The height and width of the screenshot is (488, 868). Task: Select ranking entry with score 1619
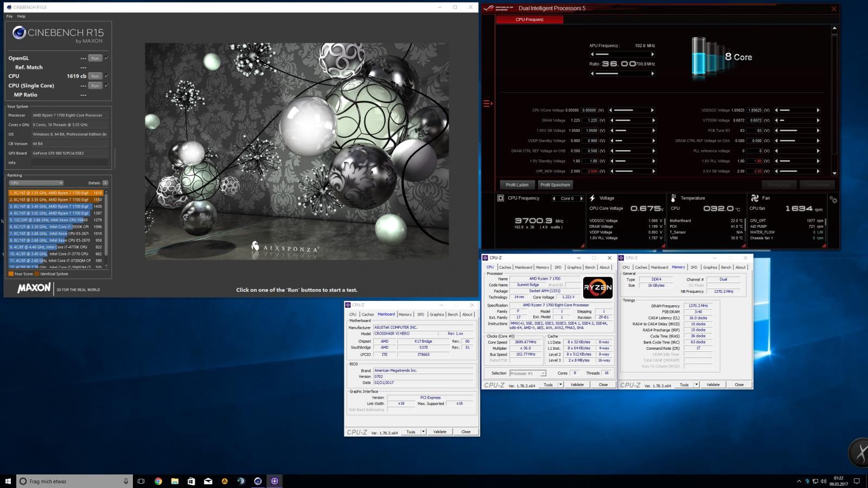[56, 192]
